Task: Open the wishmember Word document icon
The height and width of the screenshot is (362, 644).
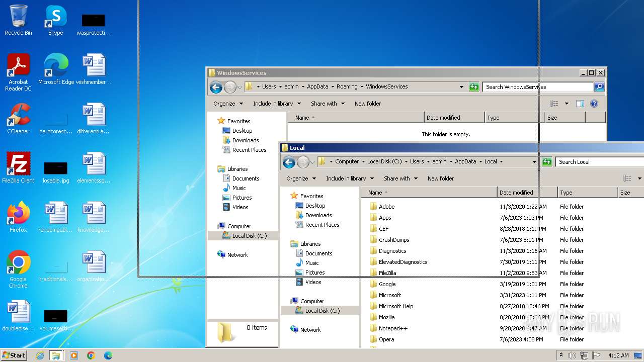Action: point(94,69)
